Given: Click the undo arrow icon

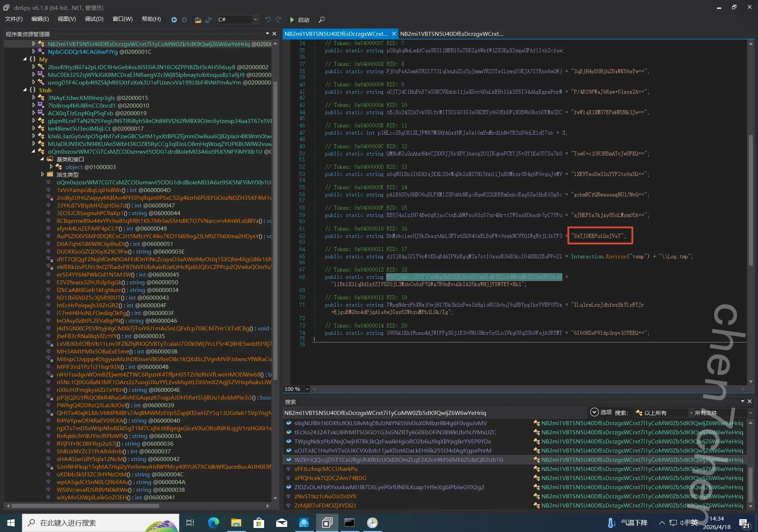Looking at the screenshot, I should coord(268,20).
